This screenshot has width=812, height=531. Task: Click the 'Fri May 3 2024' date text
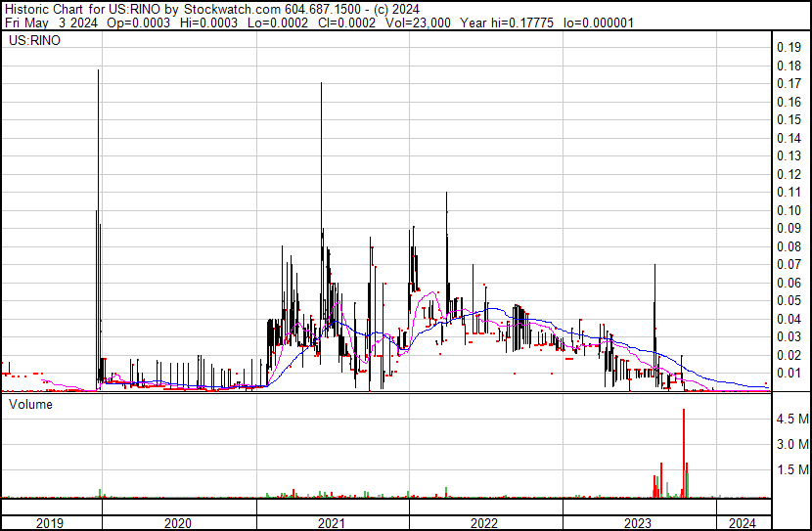[51, 22]
